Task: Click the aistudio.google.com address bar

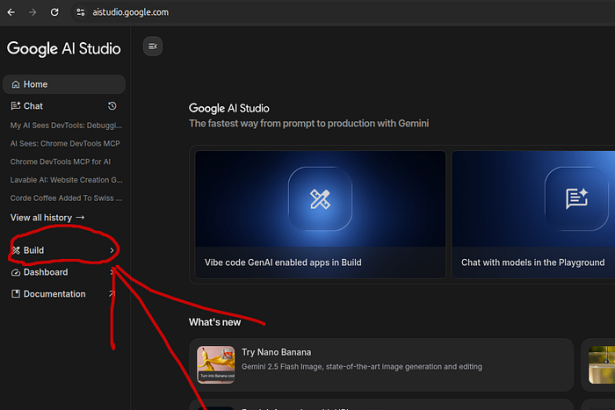Action: (130, 13)
